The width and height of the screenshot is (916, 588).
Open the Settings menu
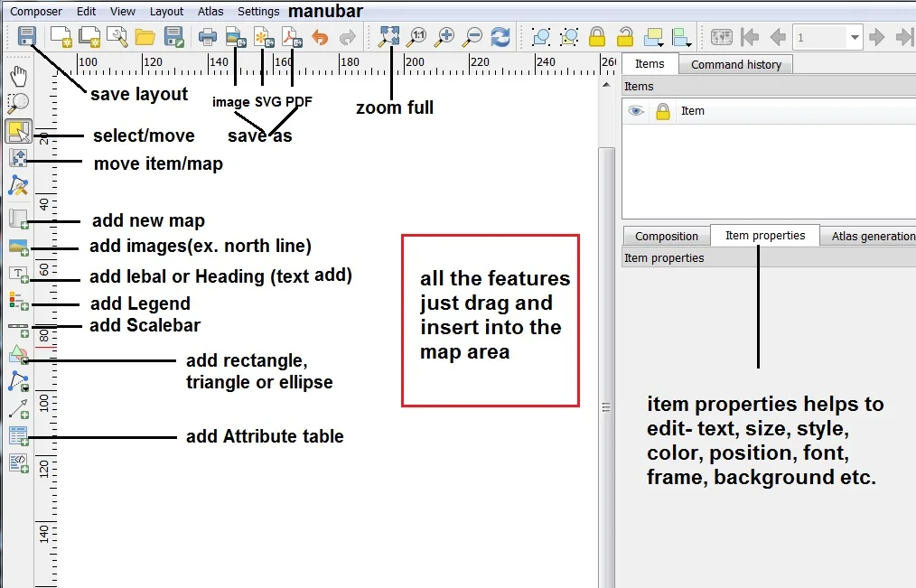(x=258, y=11)
